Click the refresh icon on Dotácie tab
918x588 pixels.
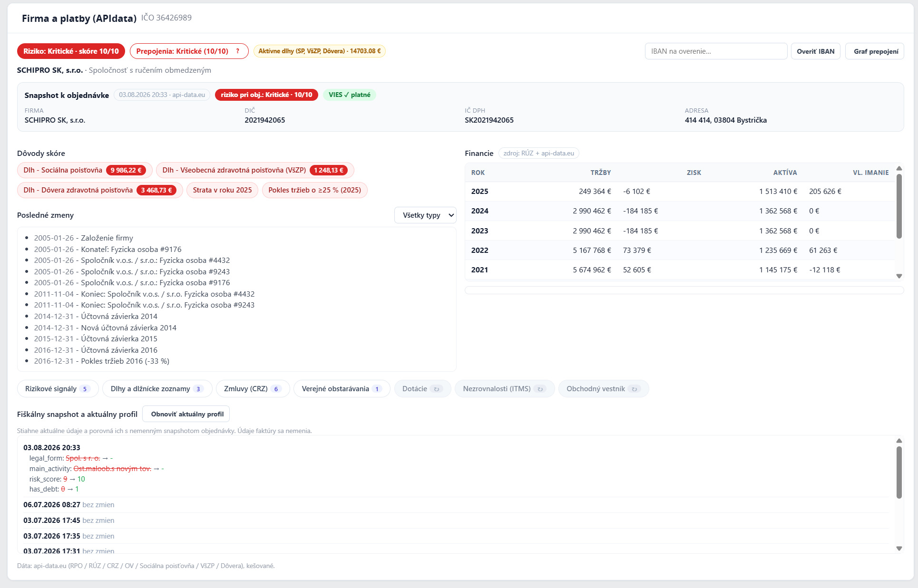coord(436,389)
